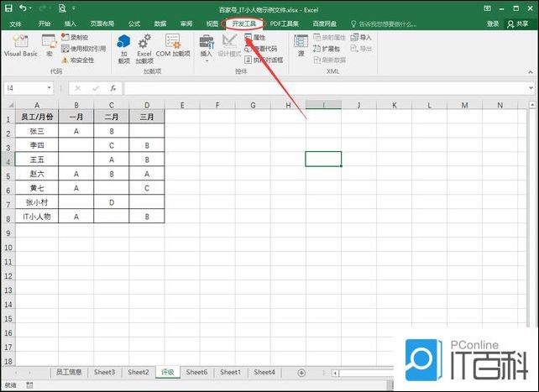Click the XML 源 source icon
This screenshot has height=392, width=539.
301,45
